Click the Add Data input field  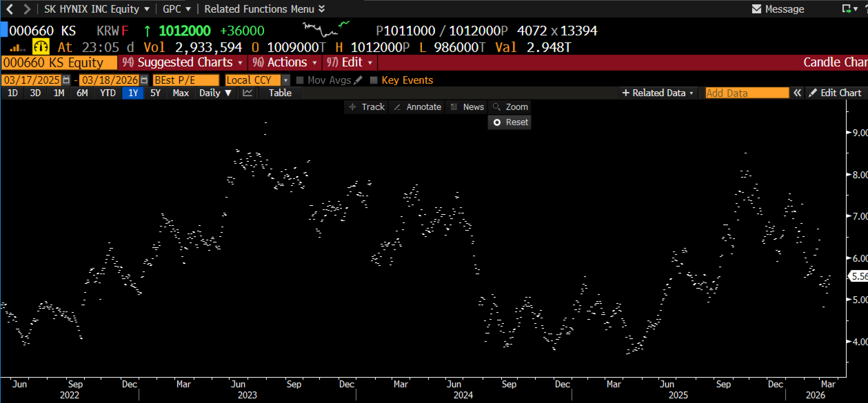tap(747, 93)
